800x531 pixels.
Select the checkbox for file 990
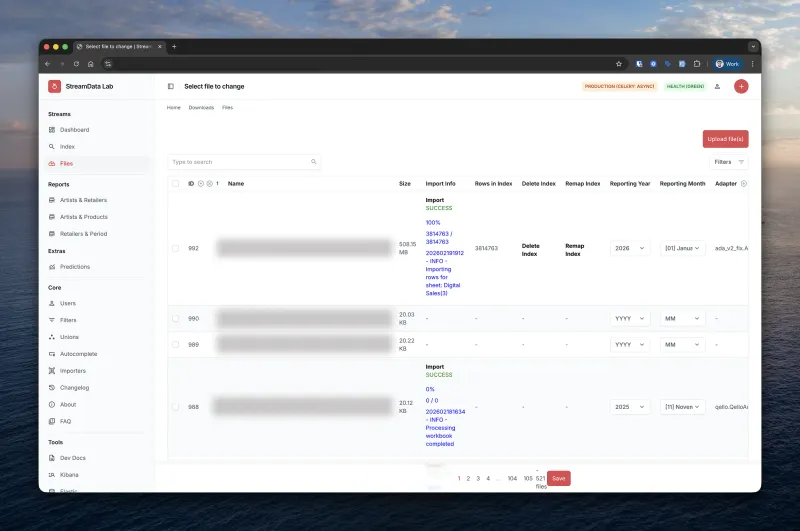pyautogui.click(x=176, y=318)
